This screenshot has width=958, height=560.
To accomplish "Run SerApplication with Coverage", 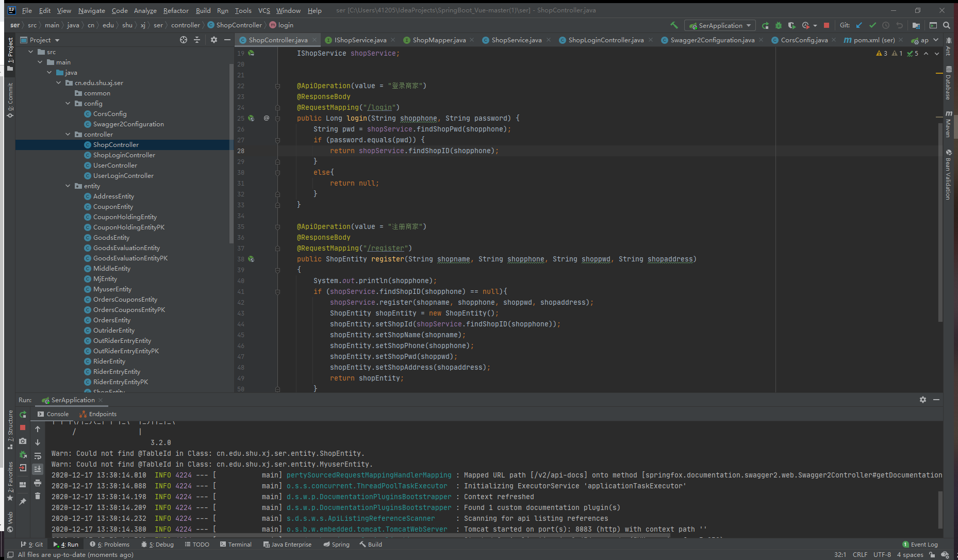I will (x=791, y=25).
